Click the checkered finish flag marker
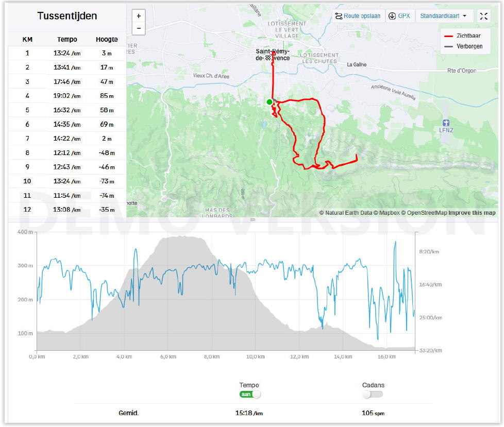Screen dimensions: 504x427 click(267, 58)
